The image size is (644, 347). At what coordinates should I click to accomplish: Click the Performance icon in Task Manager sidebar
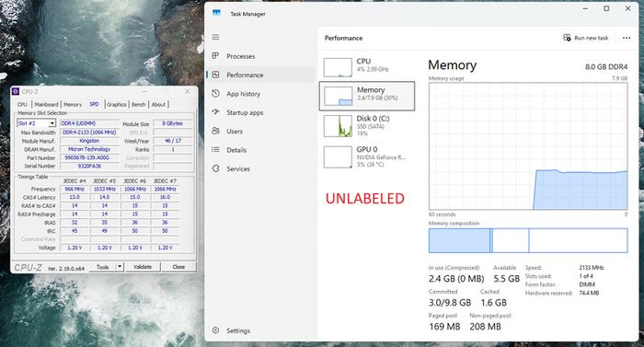tap(215, 75)
